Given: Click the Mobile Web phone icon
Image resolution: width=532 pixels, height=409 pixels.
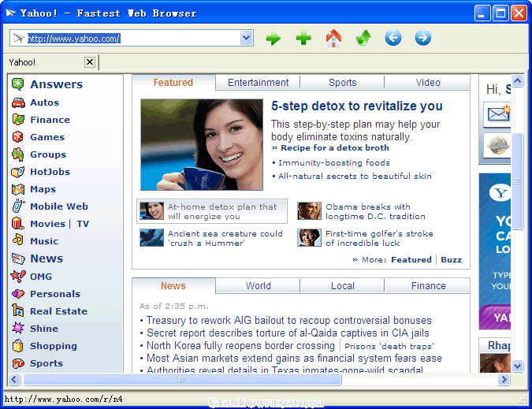Looking at the screenshot, I should coord(18,206).
